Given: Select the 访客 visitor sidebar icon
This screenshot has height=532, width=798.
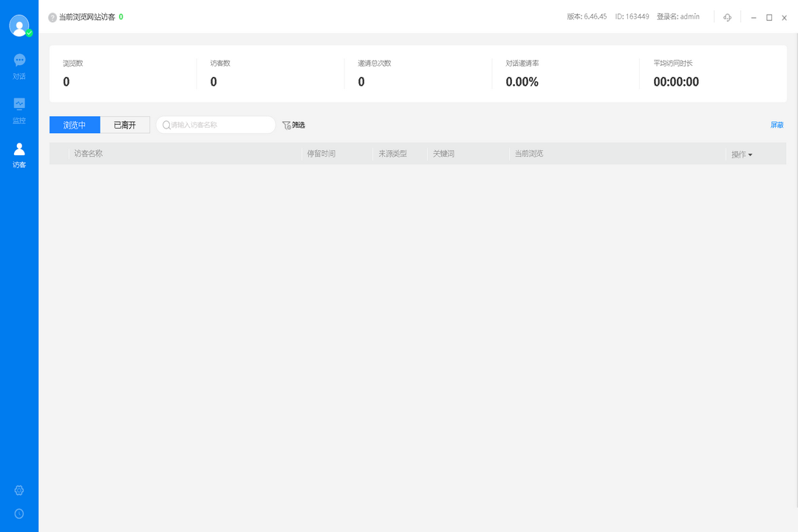Looking at the screenshot, I should 19,154.
